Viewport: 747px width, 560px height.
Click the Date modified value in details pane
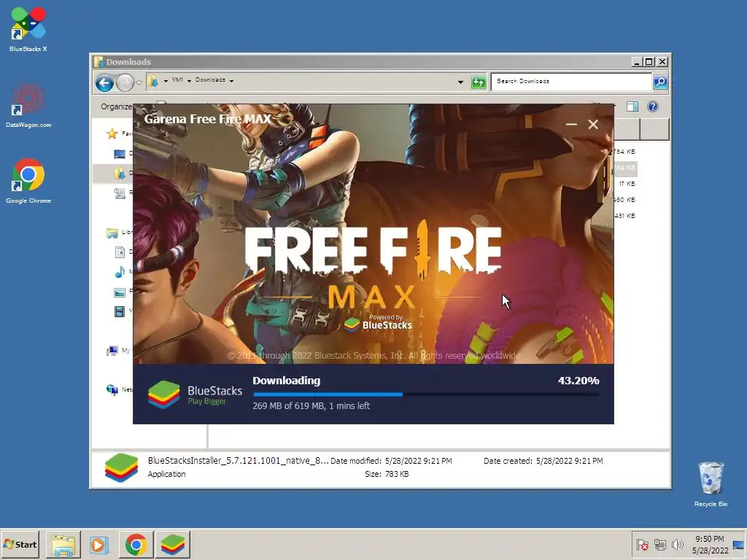coord(418,461)
